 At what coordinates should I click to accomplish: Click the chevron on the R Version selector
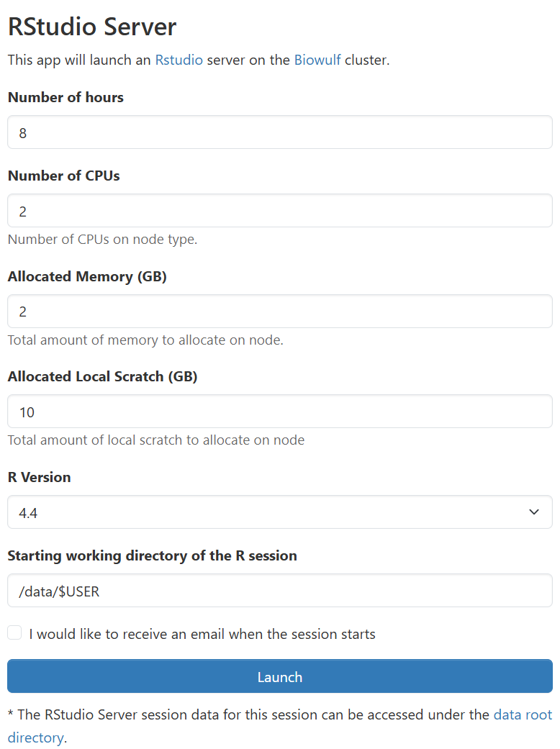(534, 512)
